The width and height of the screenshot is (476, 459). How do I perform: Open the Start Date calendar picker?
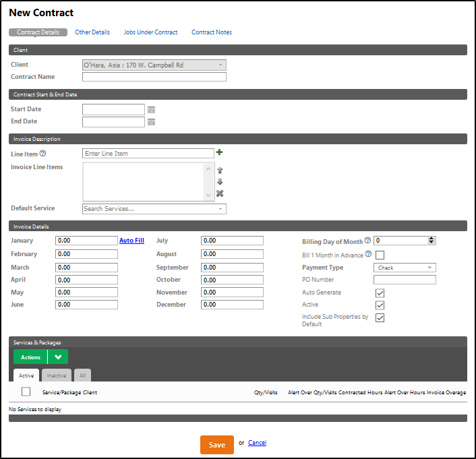click(x=151, y=110)
